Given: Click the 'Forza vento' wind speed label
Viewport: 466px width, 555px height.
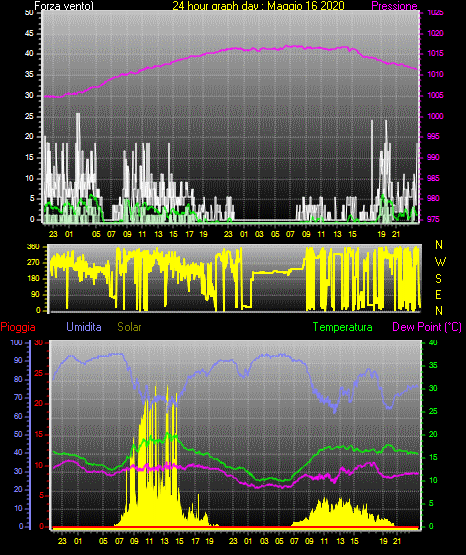Looking at the screenshot, I should [63, 6].
